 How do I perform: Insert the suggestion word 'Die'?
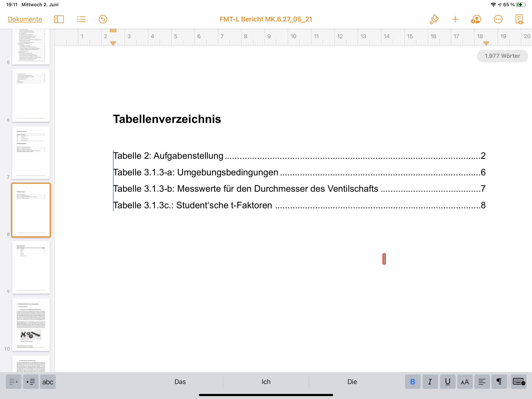point(352,382)
